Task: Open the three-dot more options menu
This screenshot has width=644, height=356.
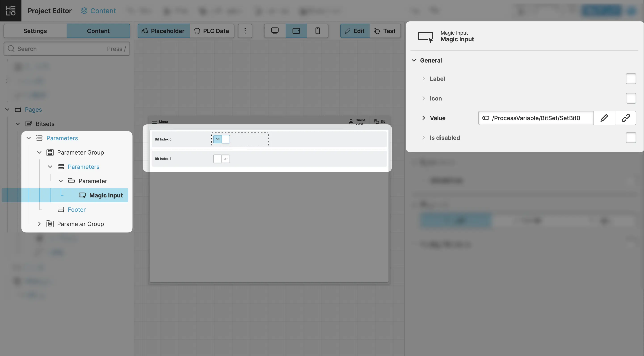Action: (x=245, y=31)
